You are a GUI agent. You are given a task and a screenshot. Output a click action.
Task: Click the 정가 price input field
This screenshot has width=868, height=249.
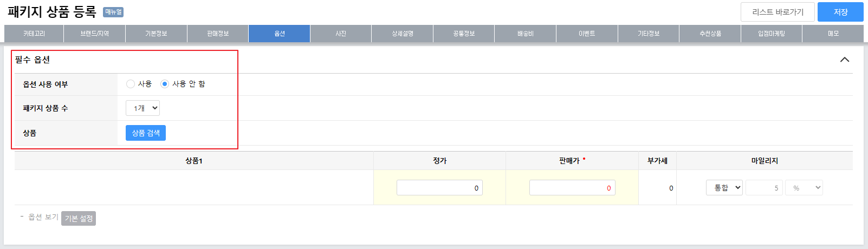pyautogui.click(x=439, y=188)
